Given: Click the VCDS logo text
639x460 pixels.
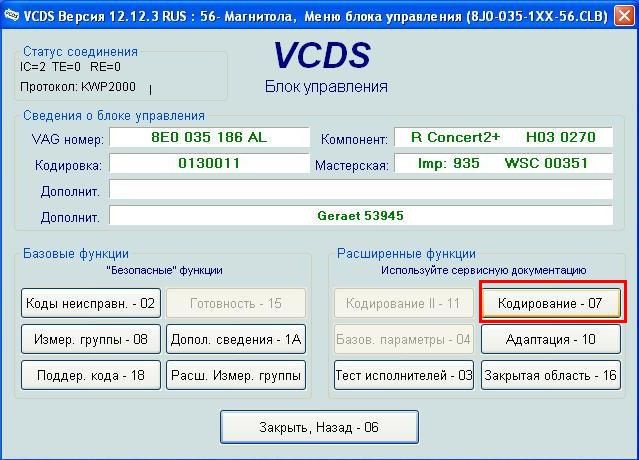Looking at the screenshot, I should pyautogui.click(x=322, y=55).
